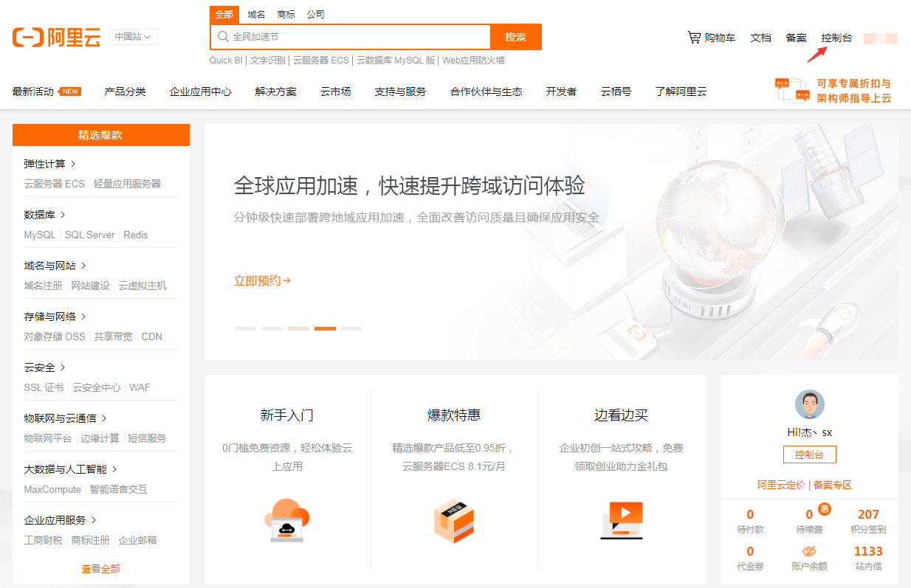
Task: Click 控制台 in the top bar
Action: [836, 38]
